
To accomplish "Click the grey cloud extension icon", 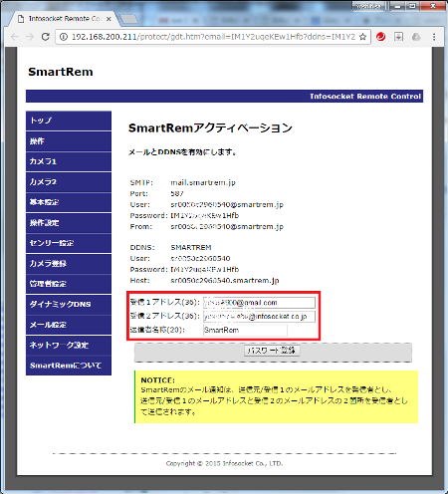I will [x=416, y=37].
